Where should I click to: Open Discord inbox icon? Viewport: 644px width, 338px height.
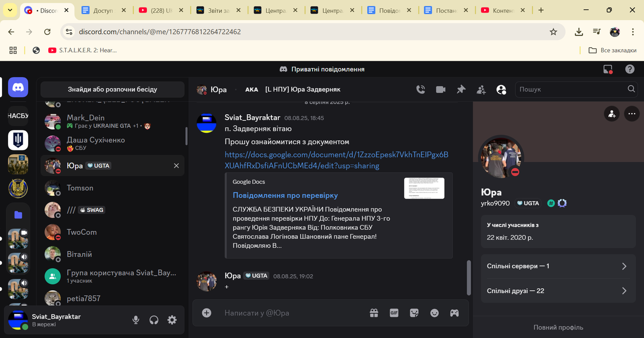[608, 69]
